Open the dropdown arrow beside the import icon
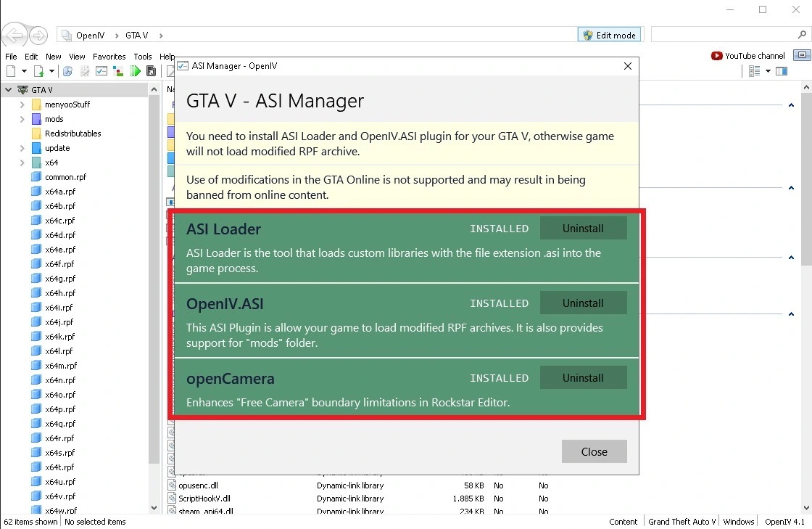The height and width of the screenshot is (529, 812). 51,71
